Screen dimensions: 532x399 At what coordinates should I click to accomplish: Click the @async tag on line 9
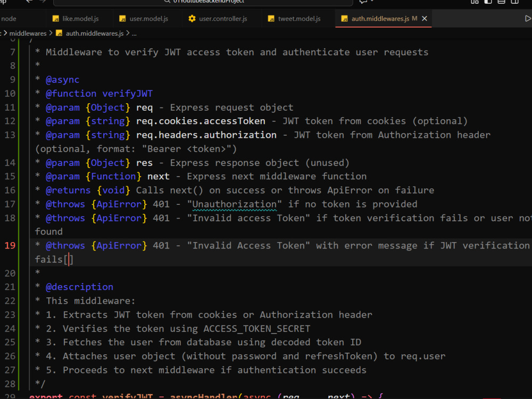coord(62,80)
